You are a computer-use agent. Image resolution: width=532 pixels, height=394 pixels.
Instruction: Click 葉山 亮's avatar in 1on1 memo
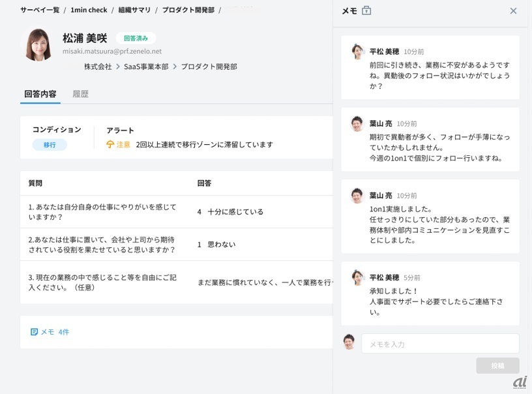pyautogui.click(x=357, y=195)
